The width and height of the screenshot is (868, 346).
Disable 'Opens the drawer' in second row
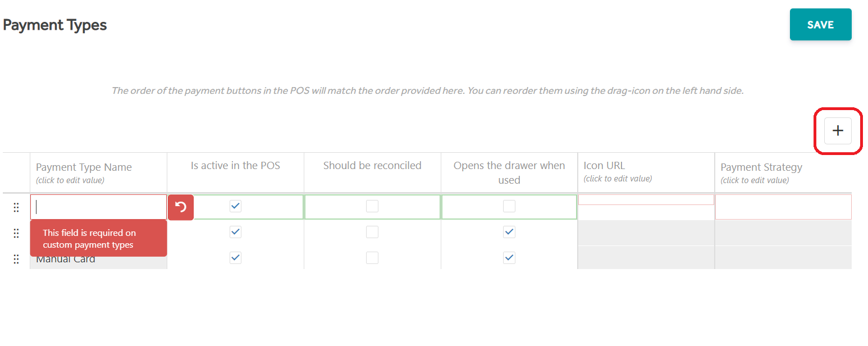tap(509, 232)
